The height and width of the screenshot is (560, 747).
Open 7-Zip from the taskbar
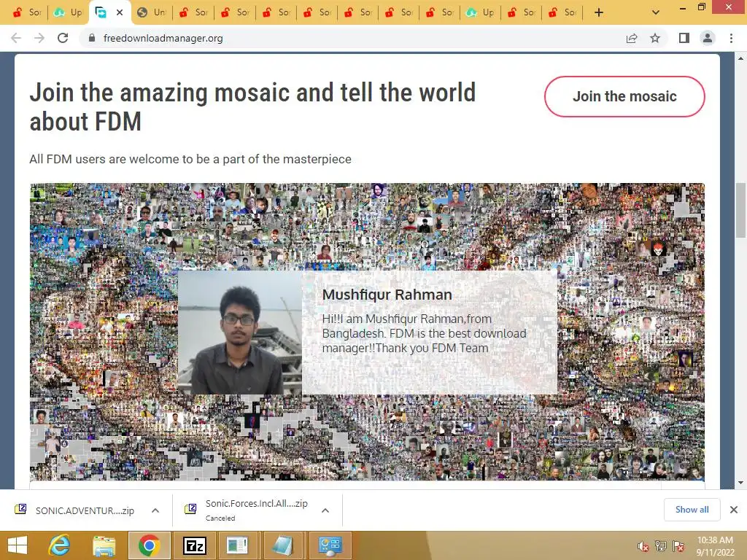point(195,545)
